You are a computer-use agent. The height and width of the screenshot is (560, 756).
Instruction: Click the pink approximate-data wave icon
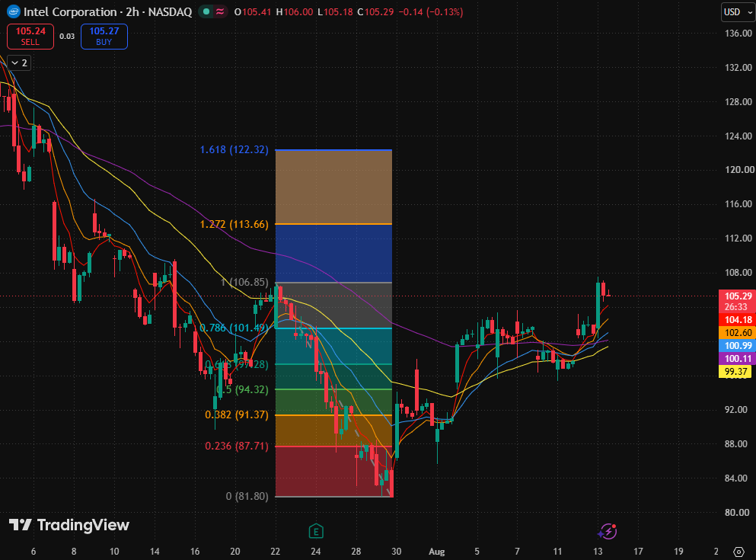[220, 11]
